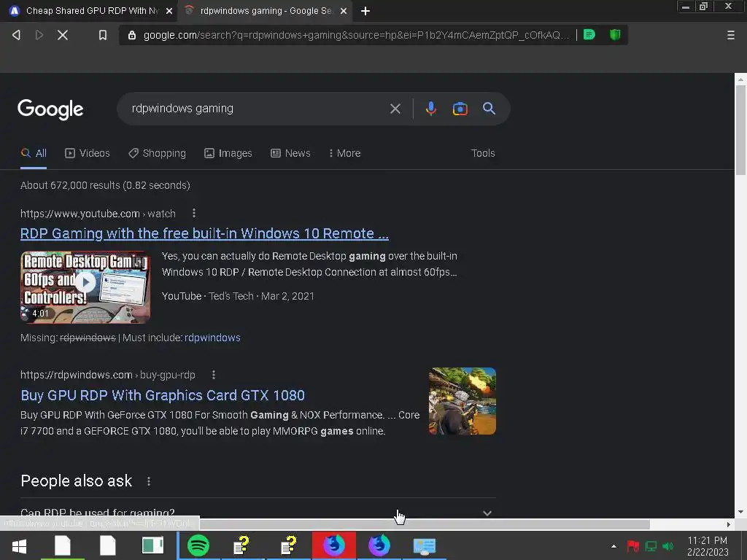
Task: Open three-dot menu for YouTube result
Action: click(194, 214)
